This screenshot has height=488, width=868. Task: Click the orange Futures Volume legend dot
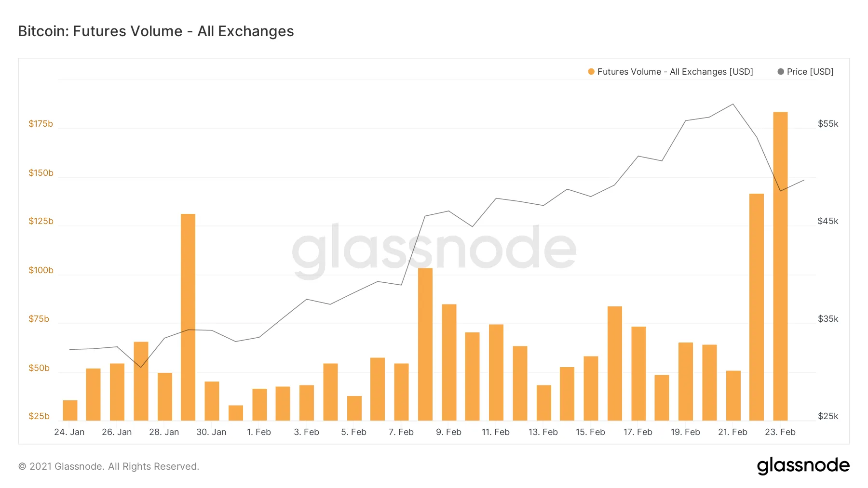[x=591, y=72]
